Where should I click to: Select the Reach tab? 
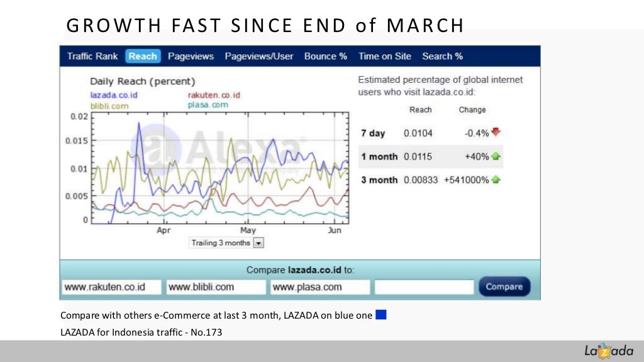click(x=143, y=56)
